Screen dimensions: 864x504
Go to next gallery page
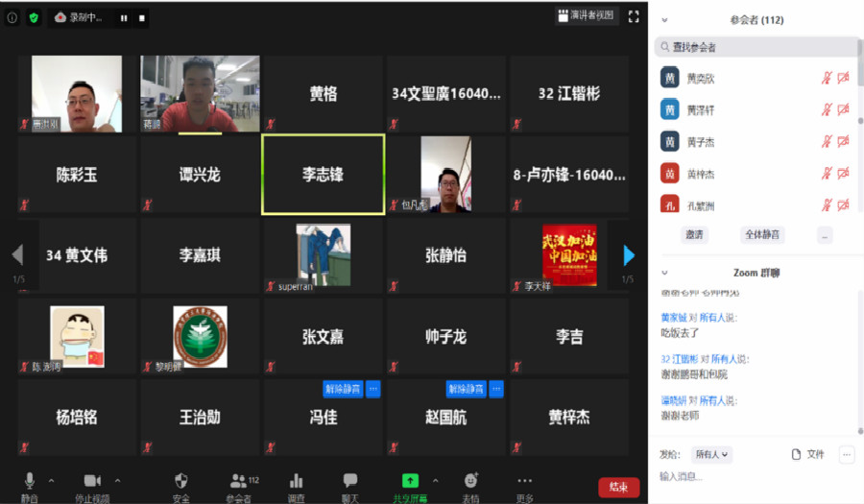[x=629, y=255]
